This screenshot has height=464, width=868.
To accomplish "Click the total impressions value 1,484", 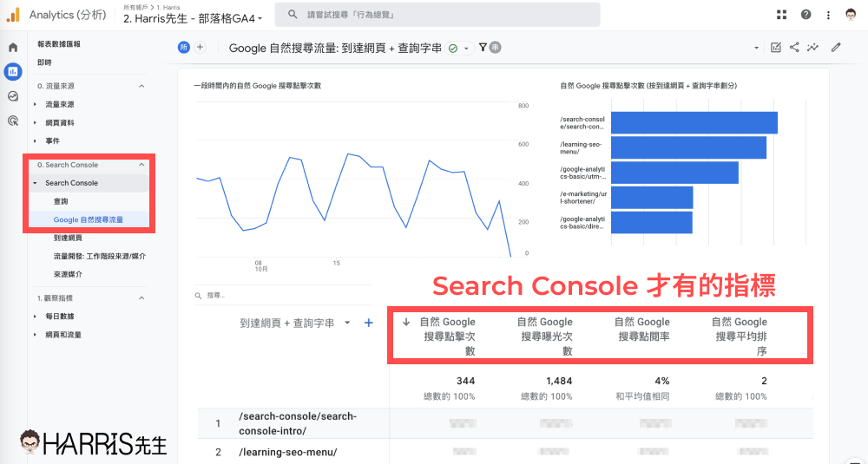I will (559, 381).
